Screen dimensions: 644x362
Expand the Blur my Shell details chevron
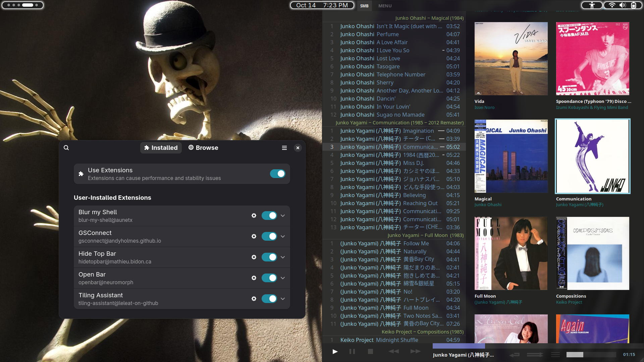click(283, 216)
